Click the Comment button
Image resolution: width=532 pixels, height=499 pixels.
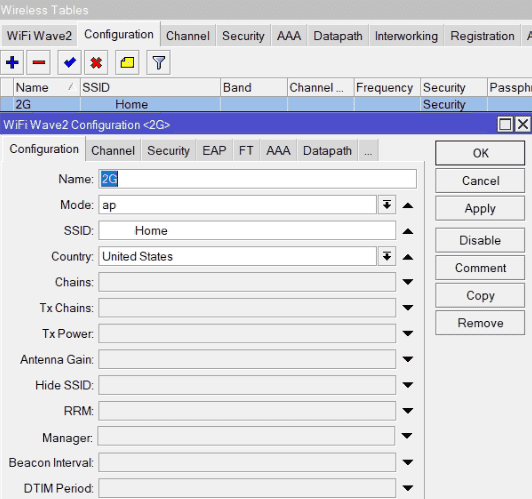[480, 268]
